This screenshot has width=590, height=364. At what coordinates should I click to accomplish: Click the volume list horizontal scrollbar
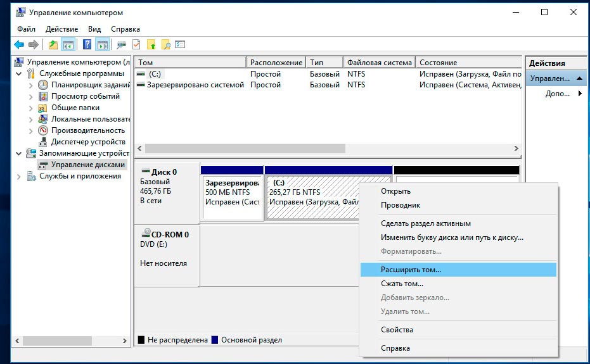pos(245,148)
